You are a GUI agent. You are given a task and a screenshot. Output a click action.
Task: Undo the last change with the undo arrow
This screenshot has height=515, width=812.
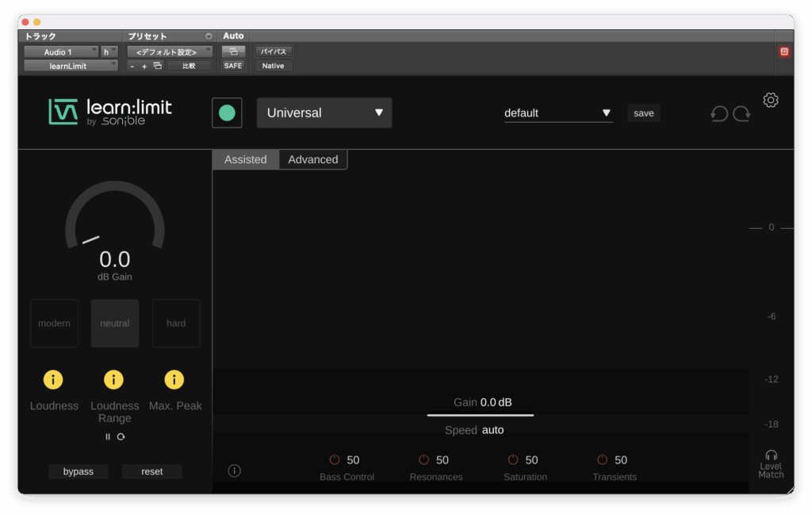(718, 113)
